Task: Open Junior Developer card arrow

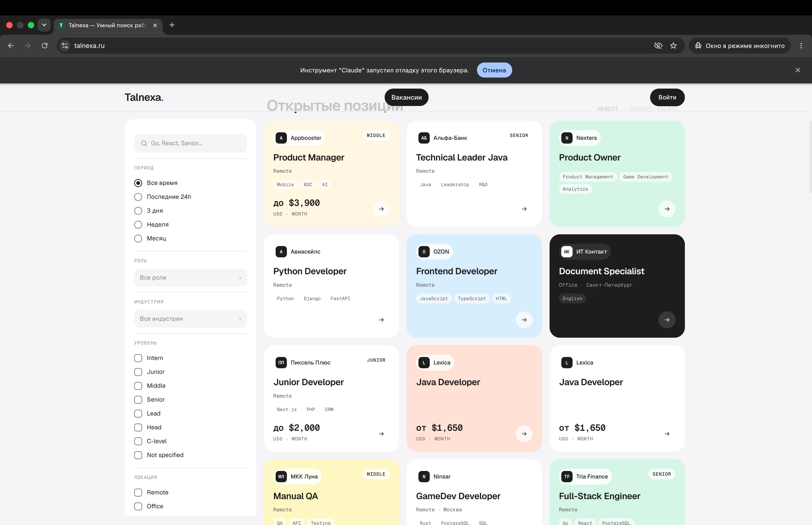Action: (x=381, y=434)
